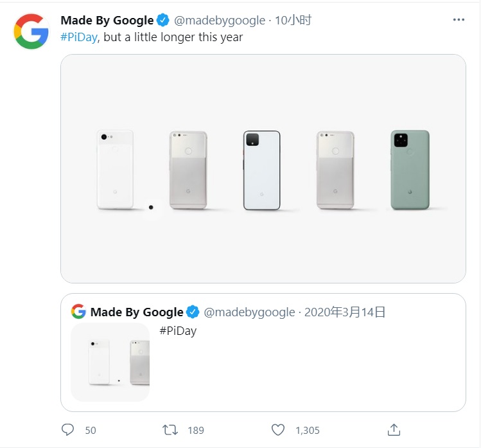Click the Made By Google author name at the top

107,21
